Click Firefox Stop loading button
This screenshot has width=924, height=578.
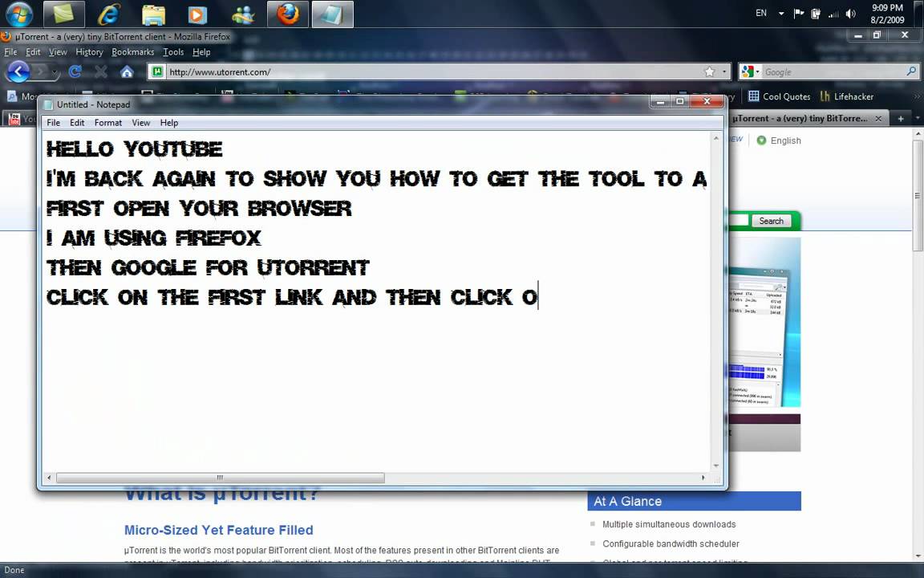pos(101,72)
